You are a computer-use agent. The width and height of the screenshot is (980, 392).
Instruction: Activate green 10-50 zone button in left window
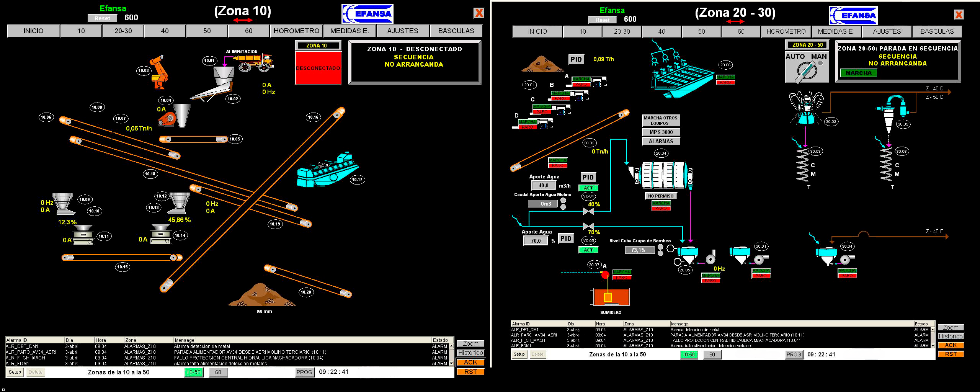coord(194,372)
